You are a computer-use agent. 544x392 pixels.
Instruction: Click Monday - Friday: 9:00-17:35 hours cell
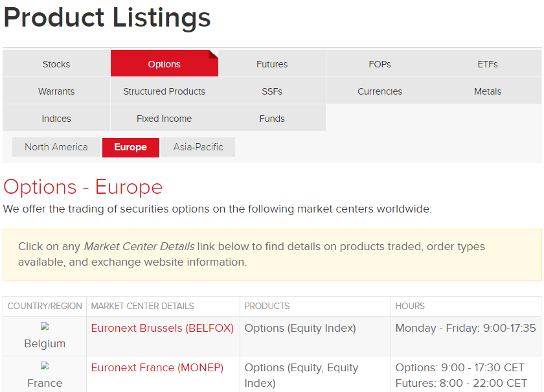[466, 336]
